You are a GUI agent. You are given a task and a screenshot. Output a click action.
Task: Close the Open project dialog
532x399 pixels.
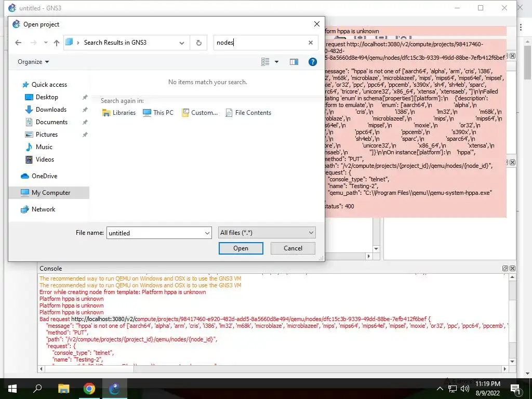pos(317,24)
